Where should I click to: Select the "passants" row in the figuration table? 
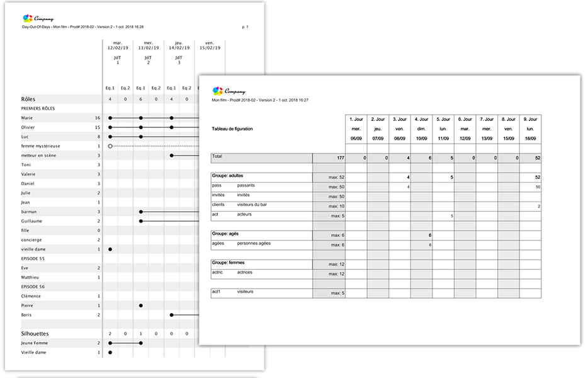click(x=376, y=187)
